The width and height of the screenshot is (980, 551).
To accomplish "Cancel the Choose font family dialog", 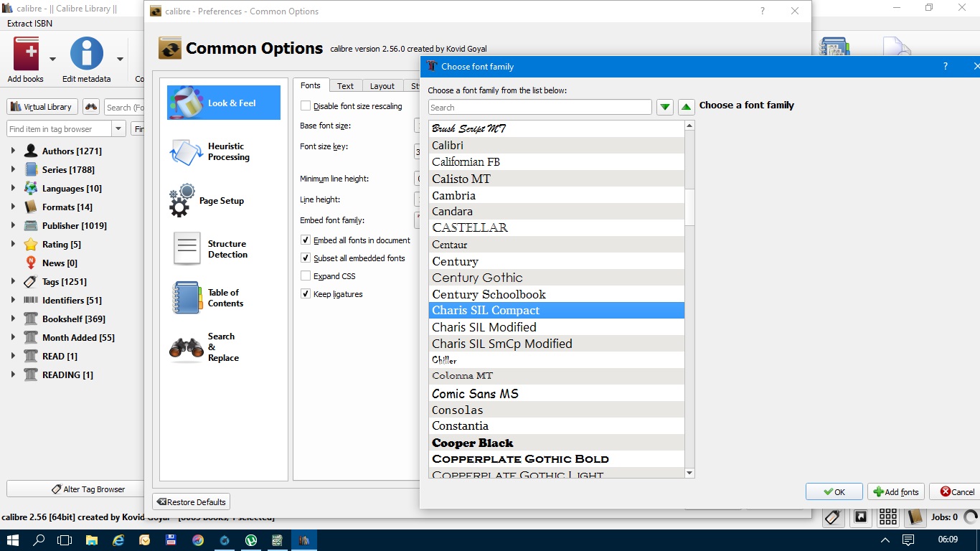I will point(956,491).
